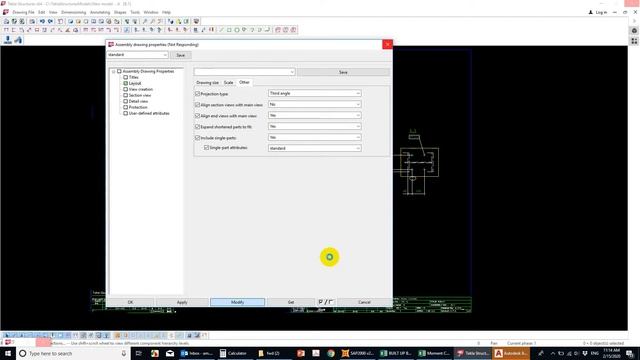Open the Mail envelope taskbar icon
640x360 pixels.
pos(170,353)
